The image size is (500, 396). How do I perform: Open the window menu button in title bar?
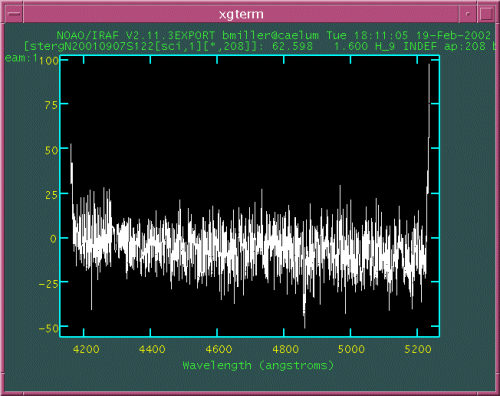(x=14, y=14)
